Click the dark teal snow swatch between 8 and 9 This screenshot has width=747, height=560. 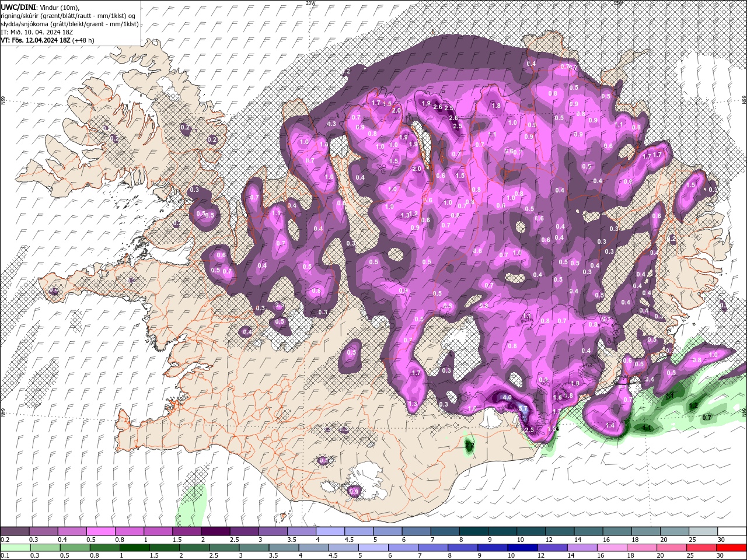(x=474, y=531)
